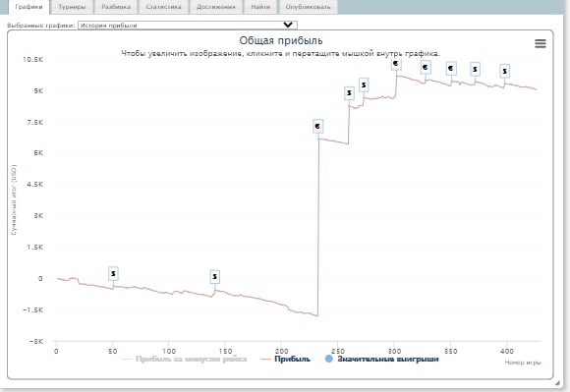Click the 10.5K value on the vertical axis
570x392 pixels.
click(32, 60)
